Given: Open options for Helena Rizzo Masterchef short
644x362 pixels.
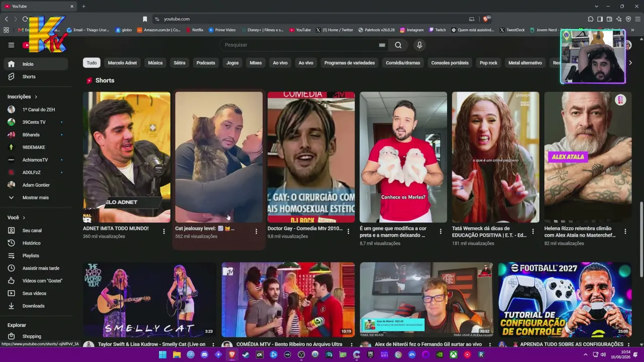Looking at the screenshot, I should 625,231.
